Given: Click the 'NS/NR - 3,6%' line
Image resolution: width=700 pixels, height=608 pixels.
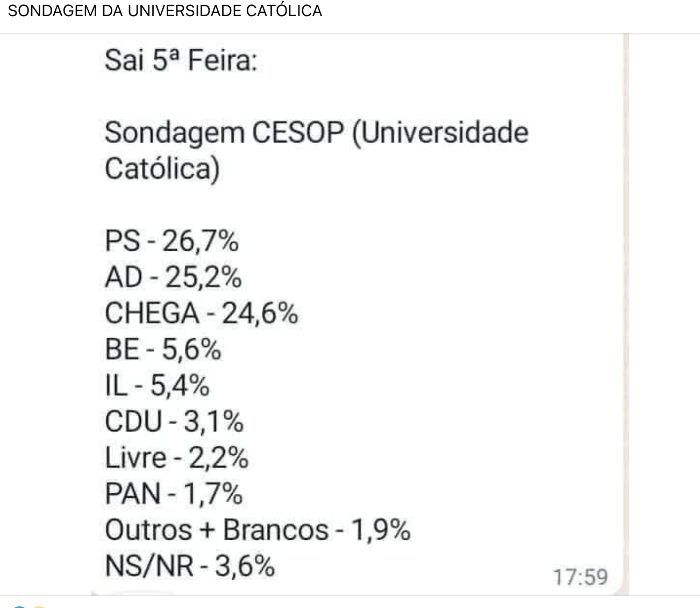Looking at the screenshot, I should [190, 566].
